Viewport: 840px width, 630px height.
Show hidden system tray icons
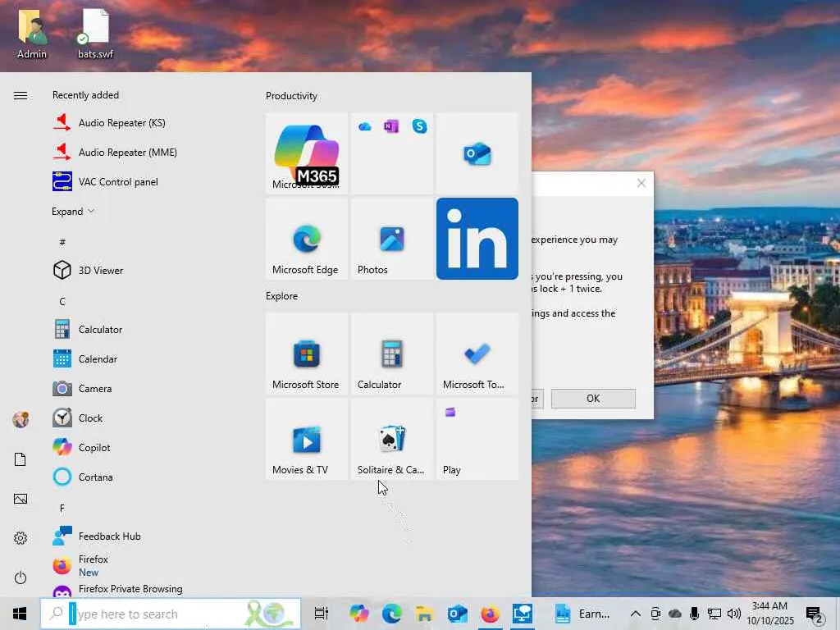point(635,614)
